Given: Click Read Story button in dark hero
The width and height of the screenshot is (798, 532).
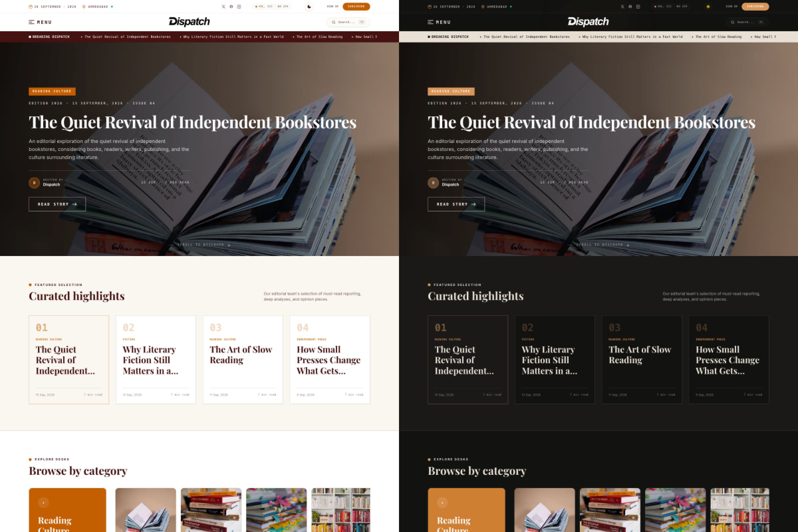Looking at the screenshot, I should pos(456,204).
